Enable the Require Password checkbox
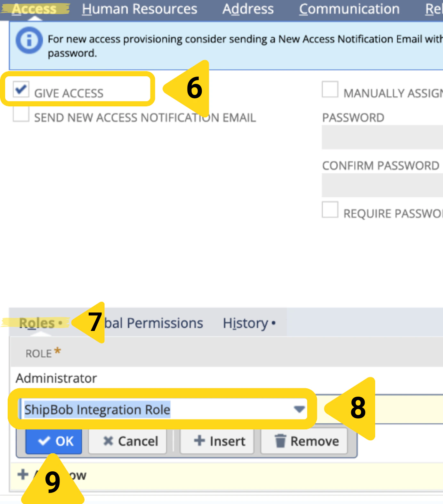Screen dimensions: 443x504 pyautogui.click(x=330, y=210)
